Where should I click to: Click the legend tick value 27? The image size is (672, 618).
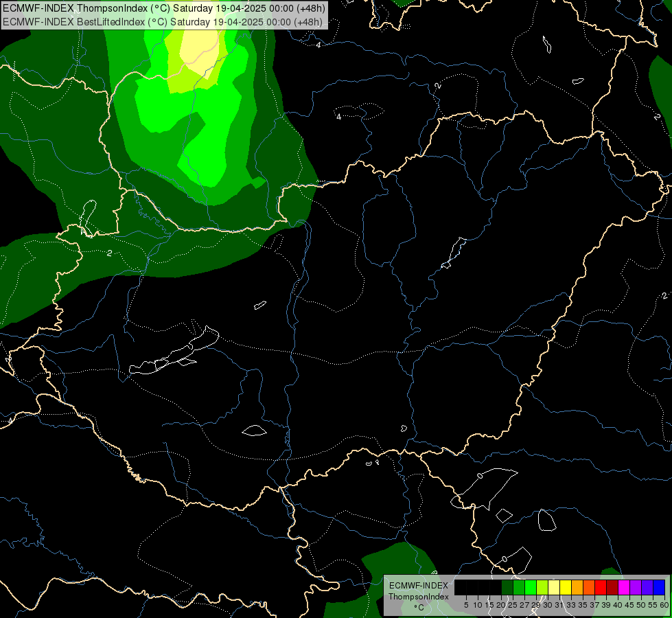(x=524, y=605)
